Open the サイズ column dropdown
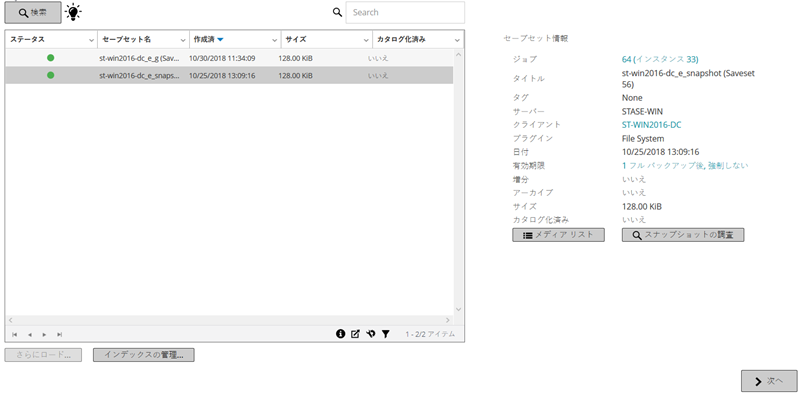 pos(366,40)
